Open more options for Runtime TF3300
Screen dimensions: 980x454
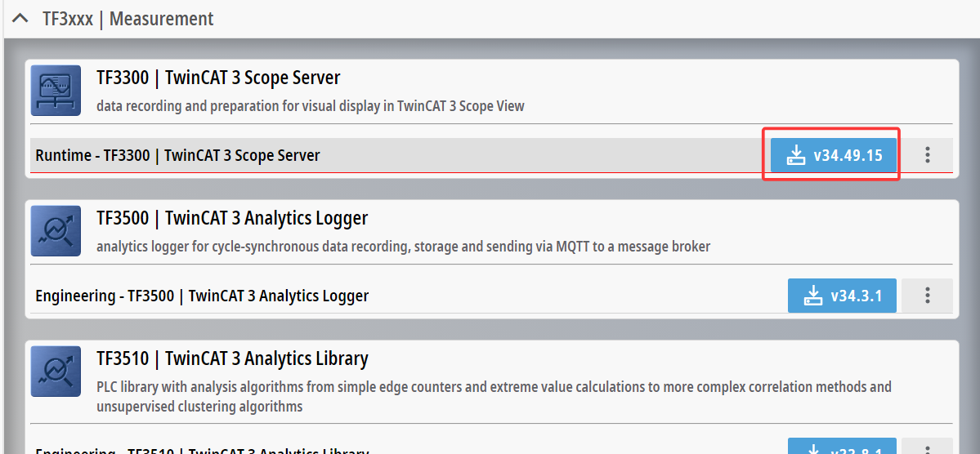tap(927, 155)
